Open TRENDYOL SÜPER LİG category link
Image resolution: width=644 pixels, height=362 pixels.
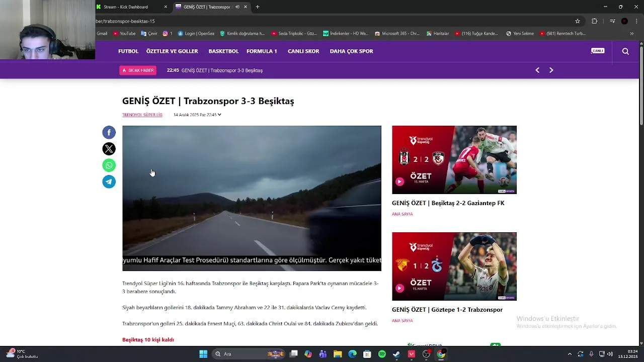pyautogui.click(x=142, y=115)
